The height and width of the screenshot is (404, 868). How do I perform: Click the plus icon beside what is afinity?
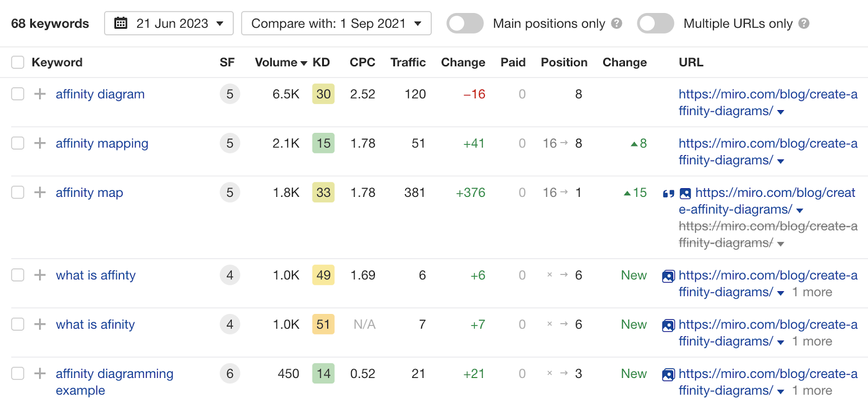coord(40,324)
